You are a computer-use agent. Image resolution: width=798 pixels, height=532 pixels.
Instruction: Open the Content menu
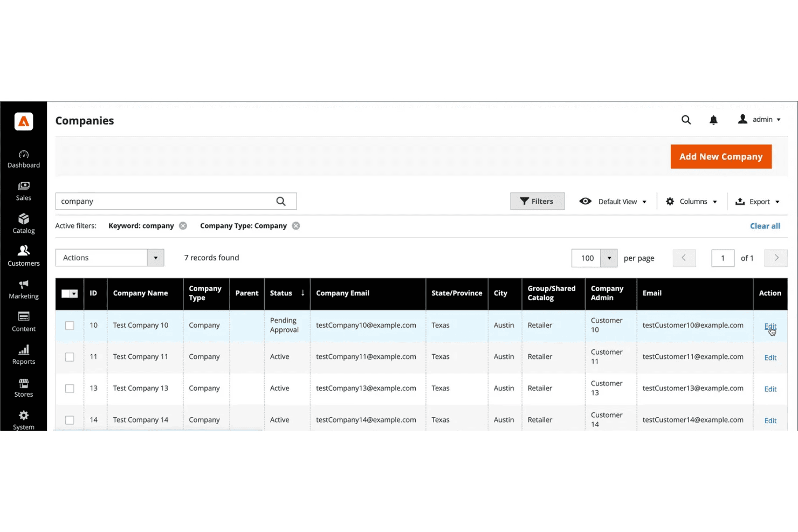pyautogui.click(x=24, y=322)
